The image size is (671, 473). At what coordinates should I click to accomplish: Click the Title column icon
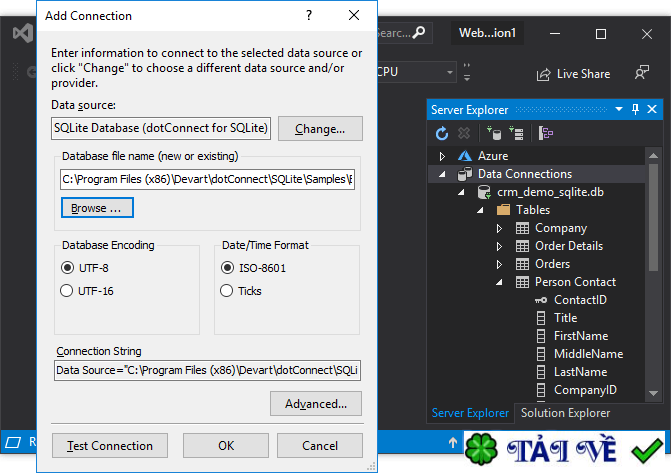pos(541,318)
